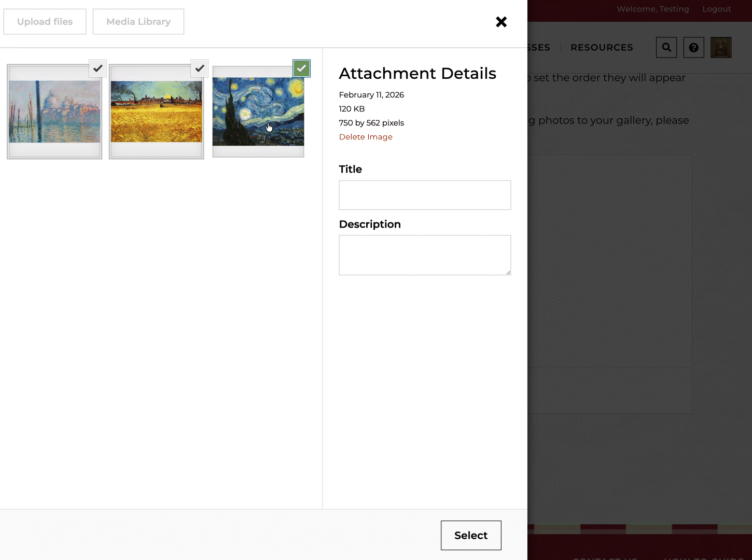Select the Venice canal painting thumbnail
The width and height of the screenshot is (752, 560).
point(54,112)
